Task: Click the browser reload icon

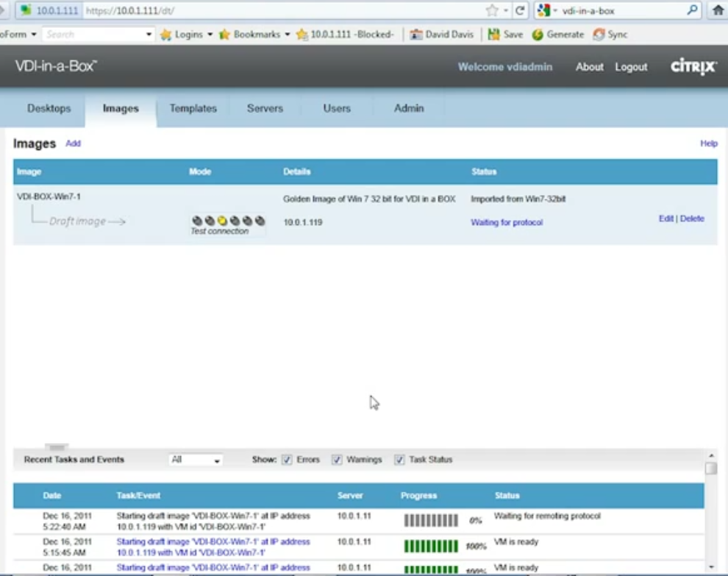Action: pos(520,10)
